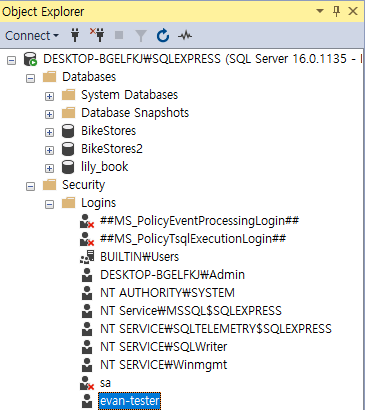
Task: Open the Activity Monitor pulse icon
Action: [x=185, y=35]
